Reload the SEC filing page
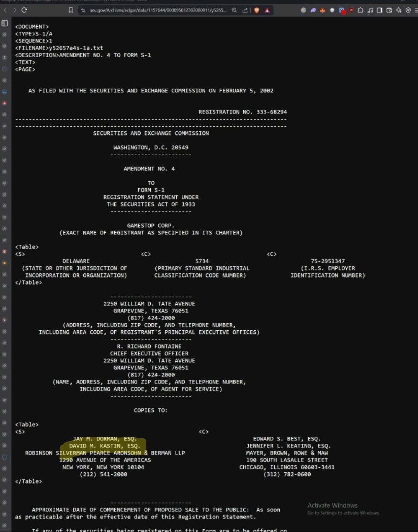The height and width of the screenshot is (532, 418). click(x=24, y=10)
